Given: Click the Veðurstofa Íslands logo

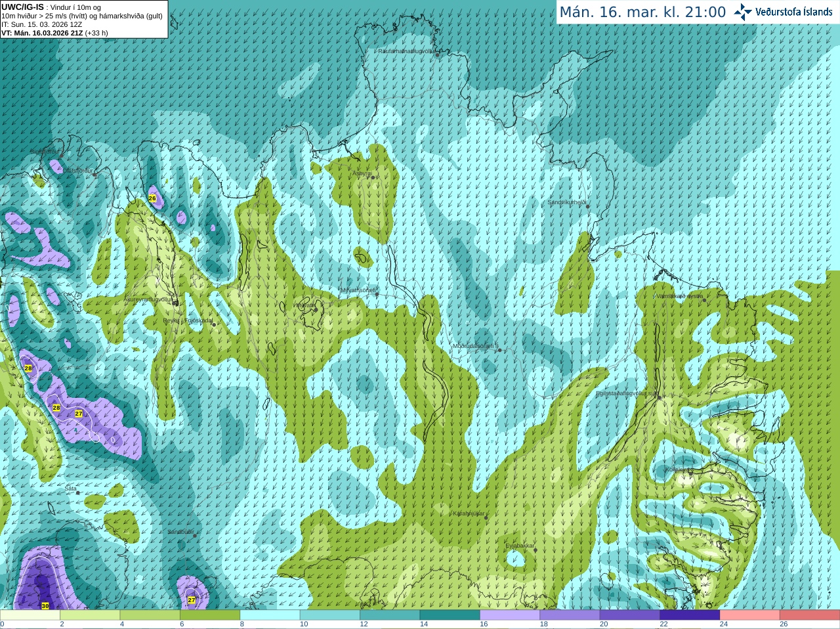Looking at the screenshot, I should pos(783,12).
